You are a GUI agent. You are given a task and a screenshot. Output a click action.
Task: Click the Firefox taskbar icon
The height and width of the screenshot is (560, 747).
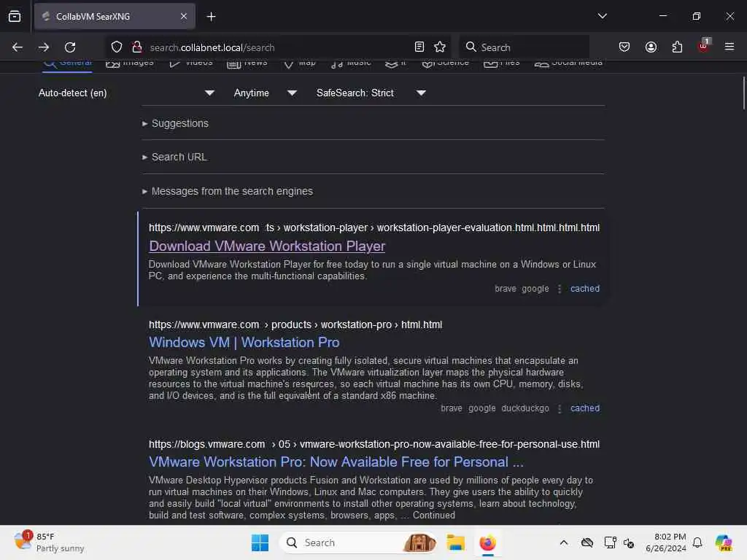click(487, 542)
